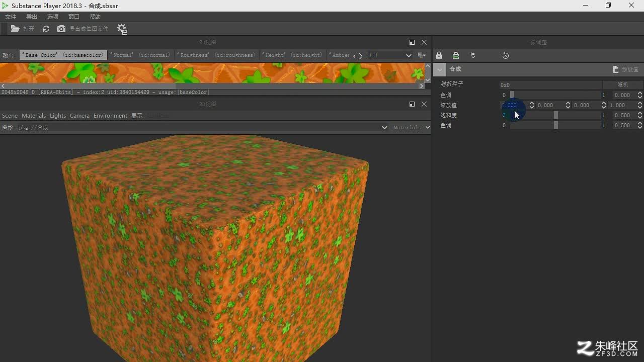The image size is (644, 362).
Task: Click the 2D view vertical scroll down arrow
Action: click(428, 79)
